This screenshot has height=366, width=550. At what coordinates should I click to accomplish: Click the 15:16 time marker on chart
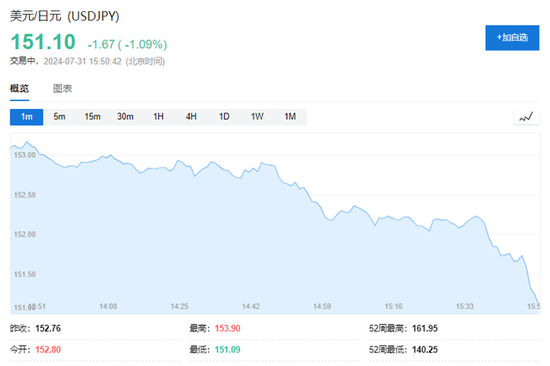pos(394,306)
